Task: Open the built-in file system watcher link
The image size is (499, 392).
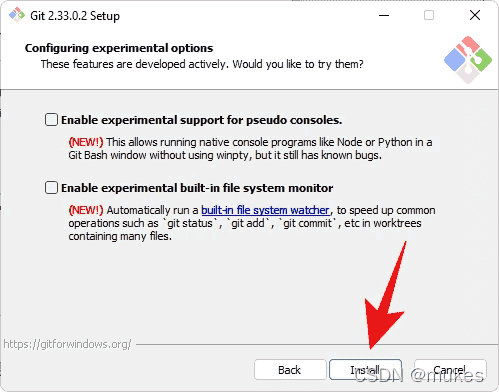Action: (x=265, y=210)
